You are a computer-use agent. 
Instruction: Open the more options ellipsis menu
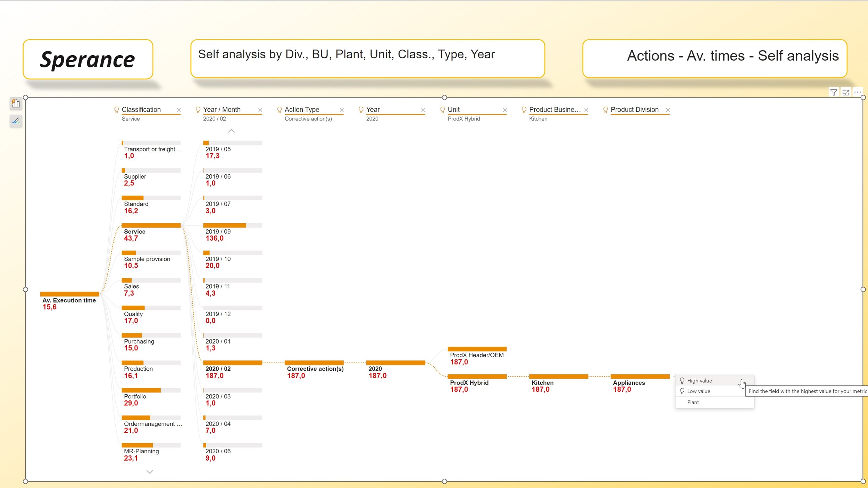click(858, 92)
